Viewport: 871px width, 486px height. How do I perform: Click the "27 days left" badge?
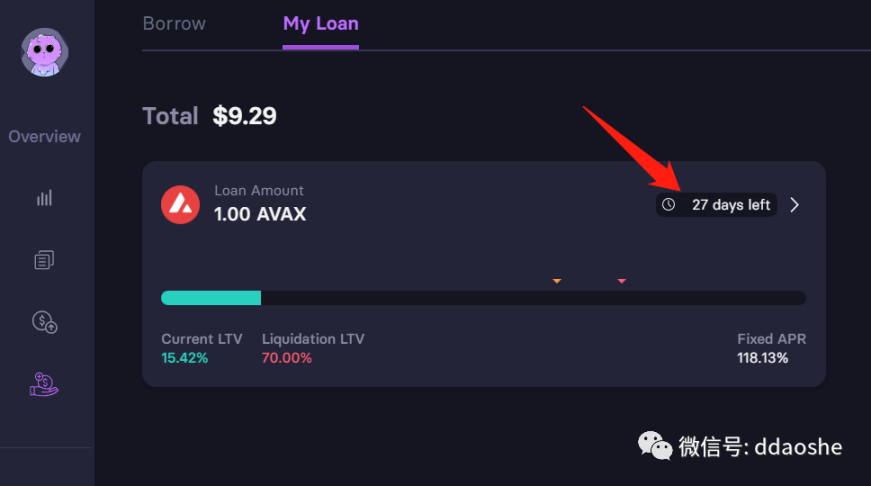[x=730, y=205]
